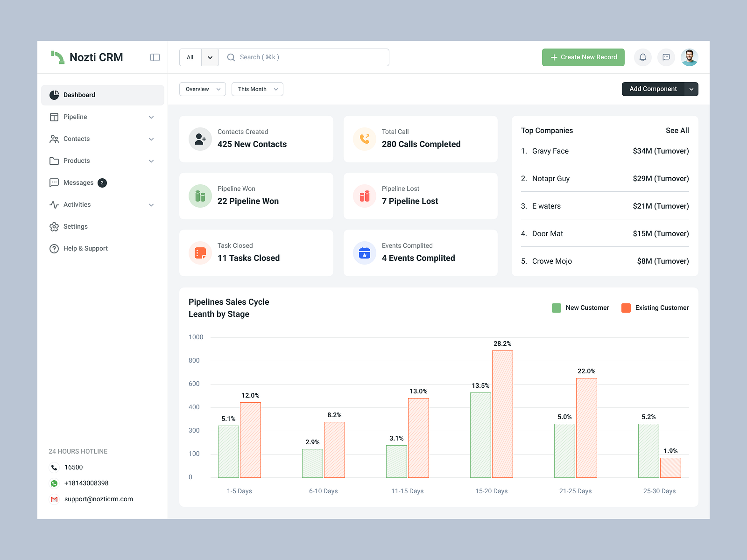
Task: Select Pipeline in the sidebar
Action: coord(103,117)
